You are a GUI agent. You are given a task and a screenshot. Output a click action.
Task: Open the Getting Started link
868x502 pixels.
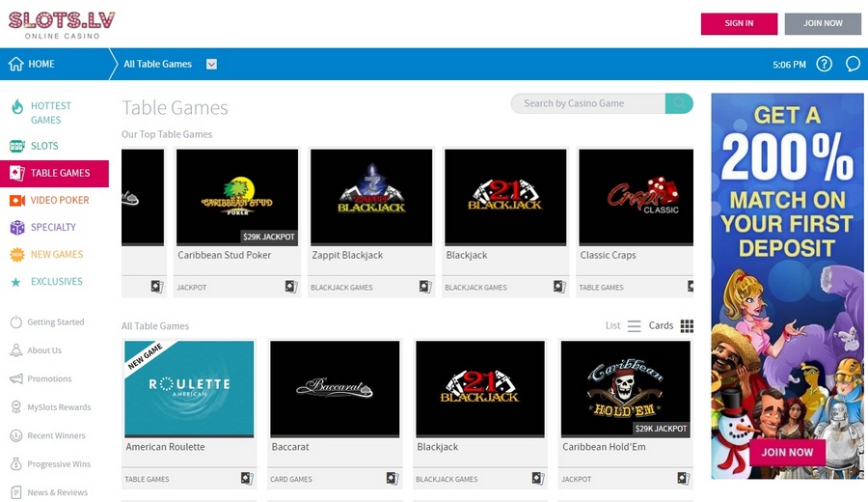coord(56,321)
